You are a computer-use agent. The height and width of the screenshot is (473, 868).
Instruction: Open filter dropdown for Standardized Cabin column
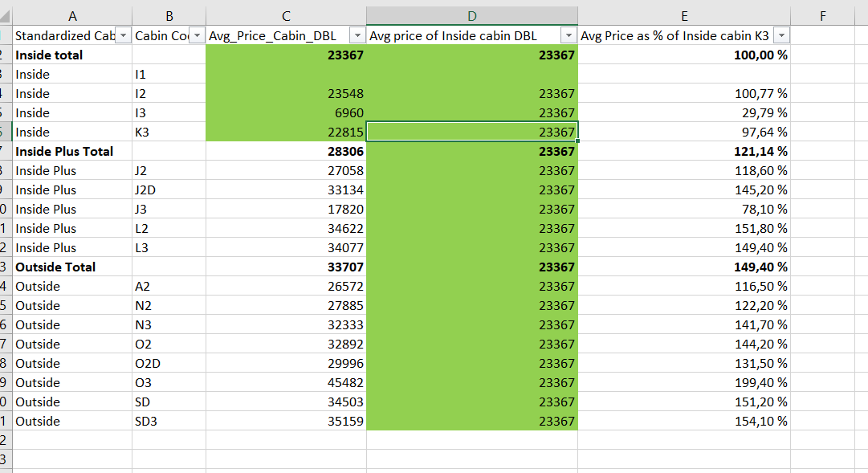tap(124, 35)
